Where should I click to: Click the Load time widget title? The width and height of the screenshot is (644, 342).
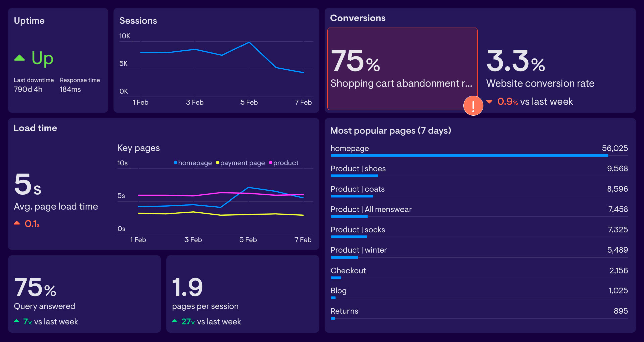click(x=35, y=128)
